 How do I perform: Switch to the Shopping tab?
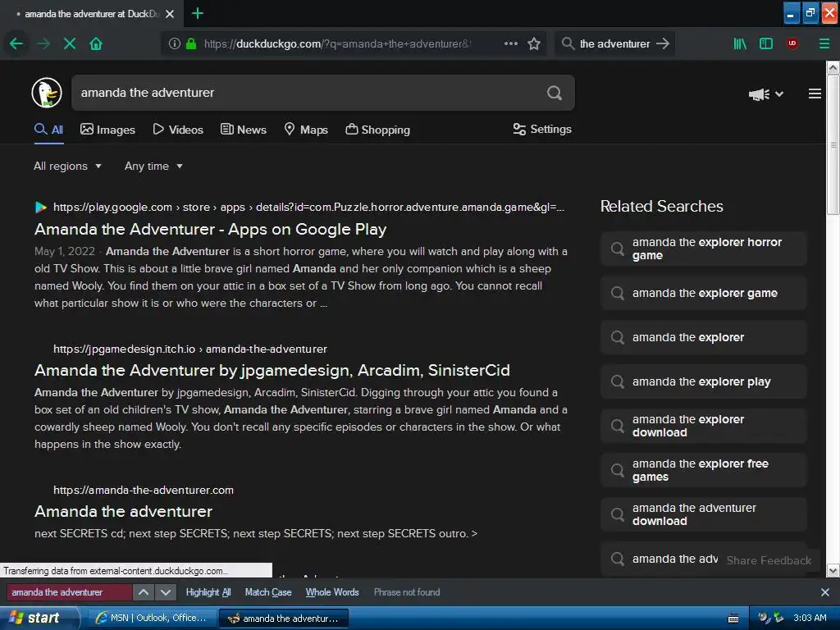point(377,130)
